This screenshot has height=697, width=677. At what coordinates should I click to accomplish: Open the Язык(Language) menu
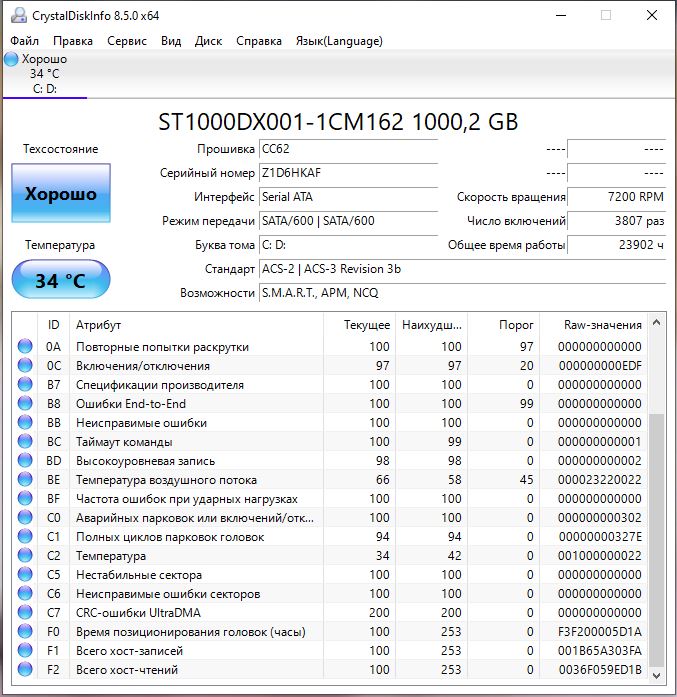tap(339, 41)
